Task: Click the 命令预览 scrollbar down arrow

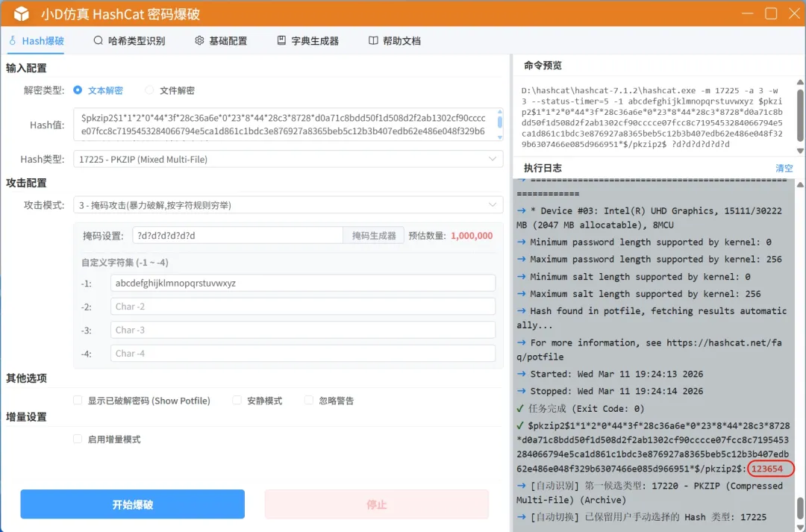Action: tap(800, 151)
